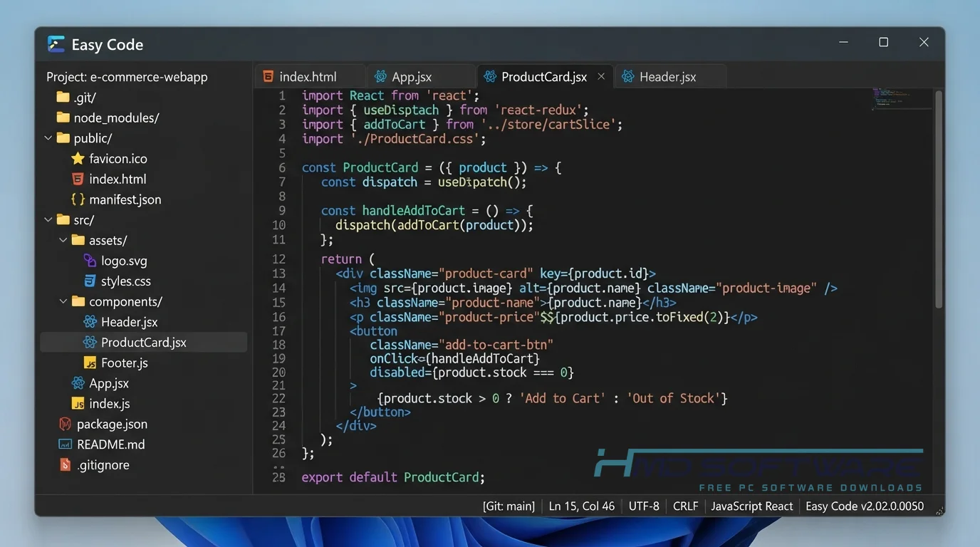Click the favicon.ico star icon

click(x=78, y=159)
